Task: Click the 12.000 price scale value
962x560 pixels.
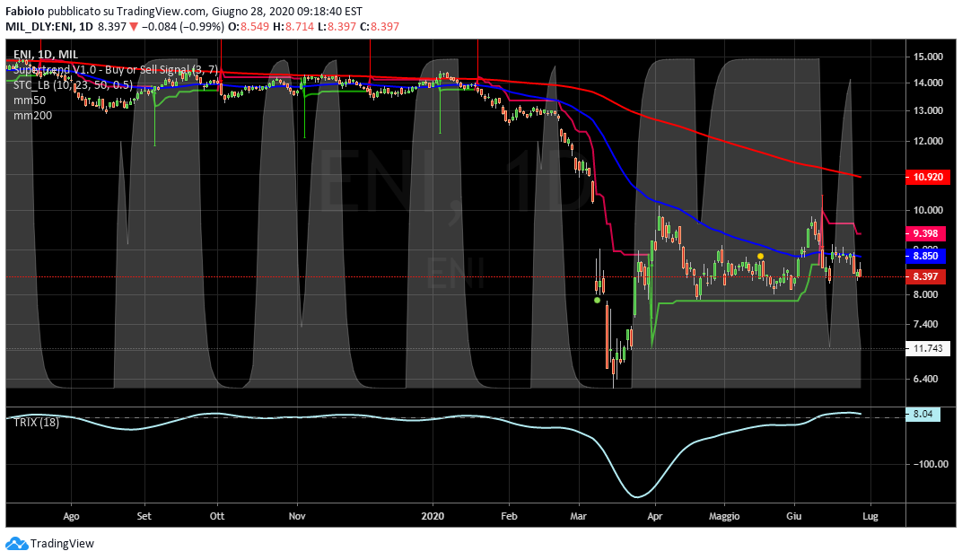Action: pos(928,141)
